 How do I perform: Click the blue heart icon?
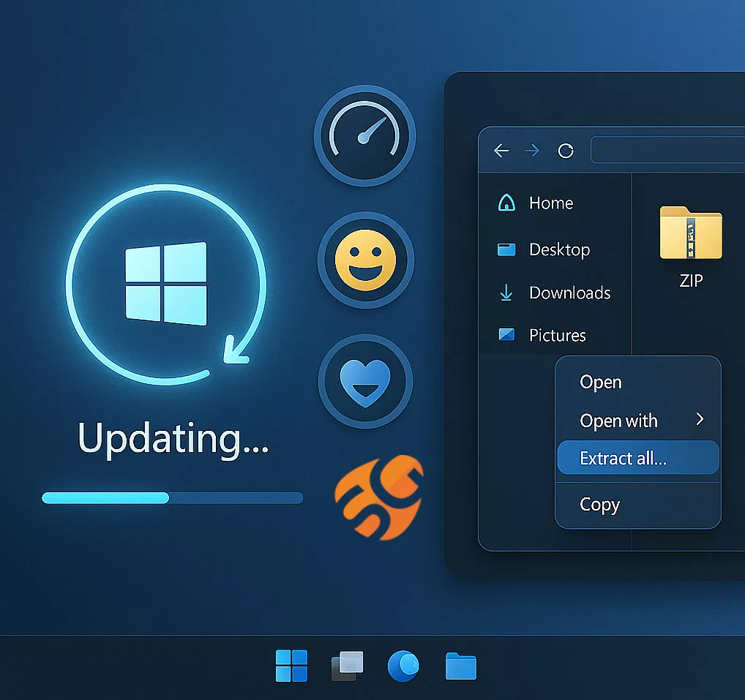365,380
